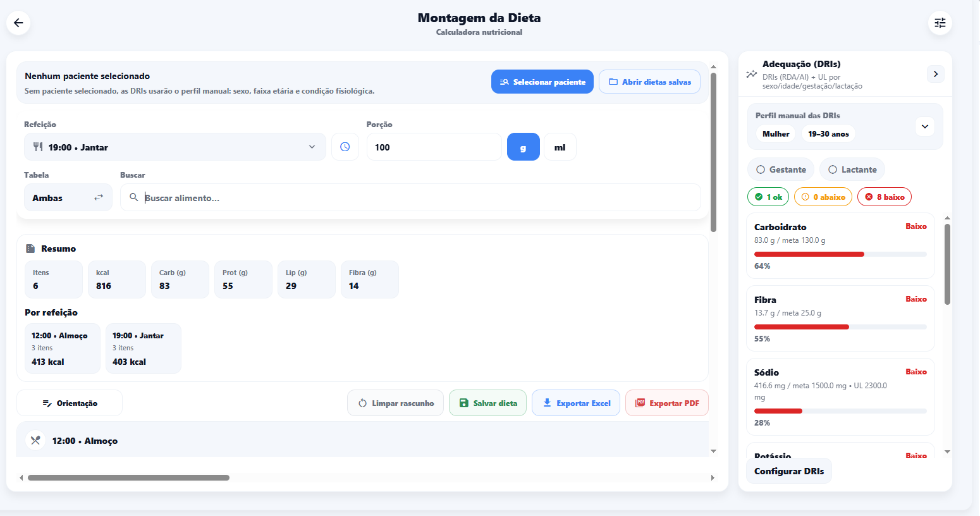The height and width of the screenshot is (516, 980).
Task: Click Limpar rascunho to clear draft
Action: 396,403
